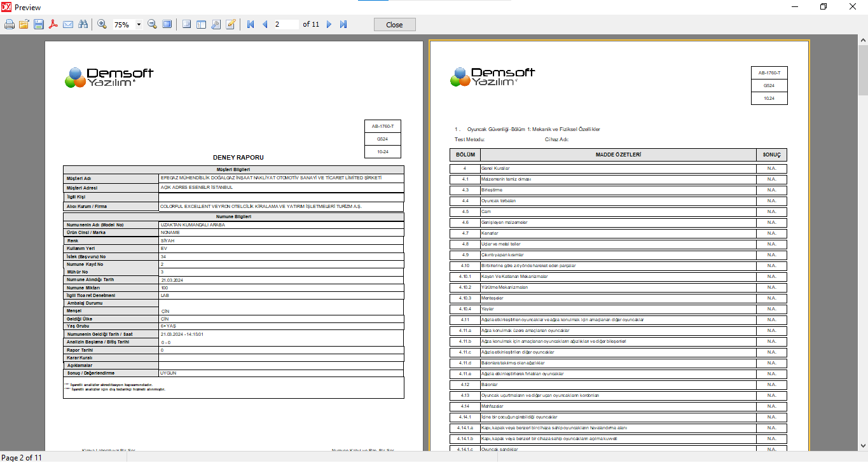Click Demsoft logo on right page
868x463 pixels.
point(493,77)
